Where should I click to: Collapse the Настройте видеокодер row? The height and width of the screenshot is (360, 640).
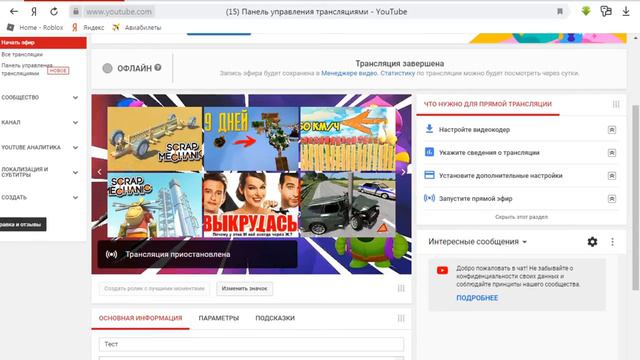[x=611, y=130]
